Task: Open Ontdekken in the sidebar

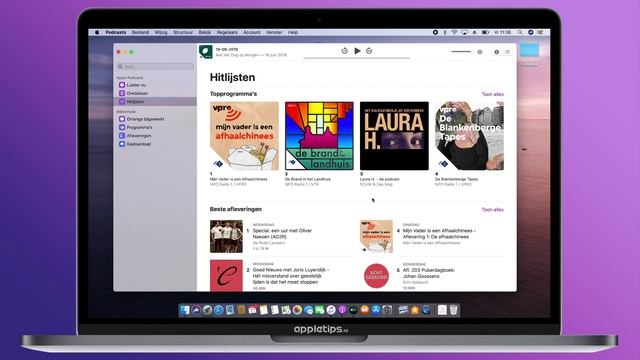Action: (155, 93)
